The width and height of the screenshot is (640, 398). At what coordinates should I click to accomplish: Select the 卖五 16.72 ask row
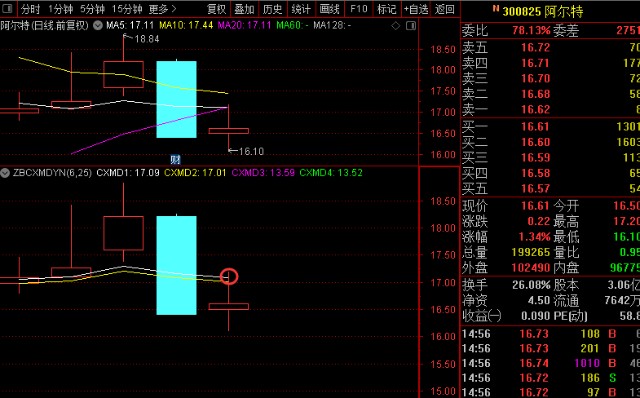tap(550, 48)
